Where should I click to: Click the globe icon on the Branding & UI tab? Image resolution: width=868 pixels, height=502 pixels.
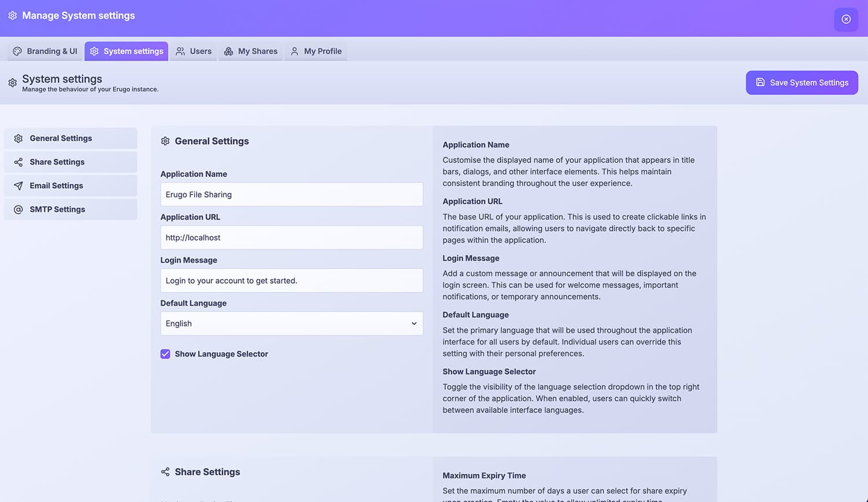[17, 51]
